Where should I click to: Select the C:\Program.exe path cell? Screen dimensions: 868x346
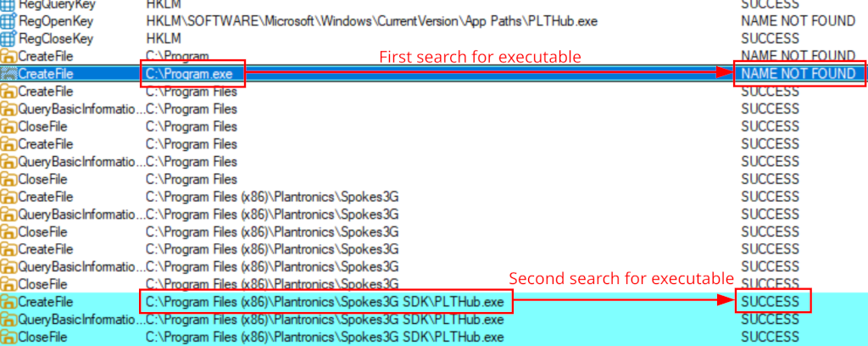194,74
